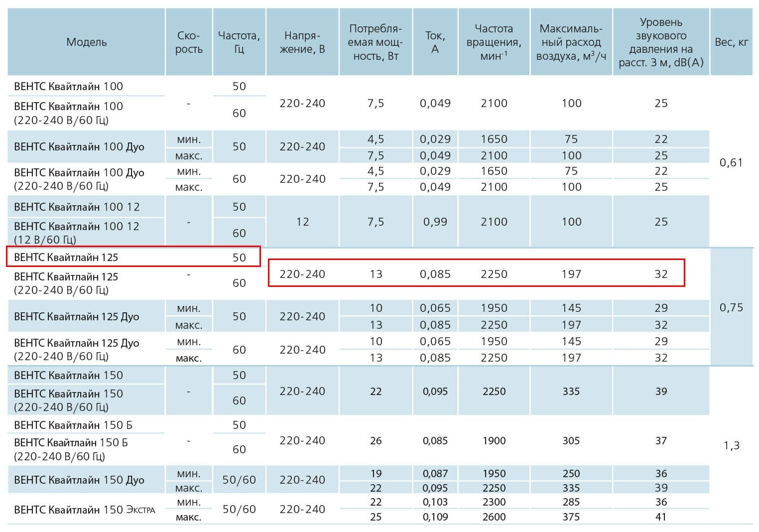Image resolution: width=759 pixels, height=532 pixels.
Task: Click the 'Ток, А' header cell
Action: tap(435, 42)
